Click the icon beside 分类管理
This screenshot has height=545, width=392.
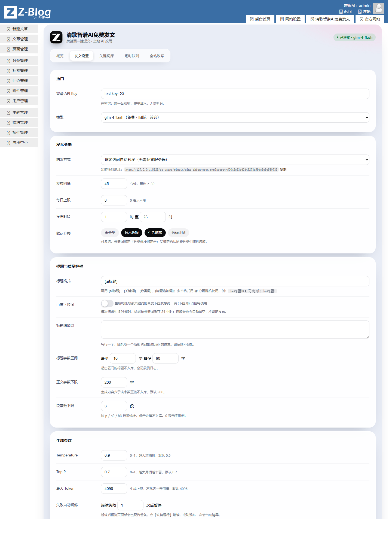[x=8, y=61]
